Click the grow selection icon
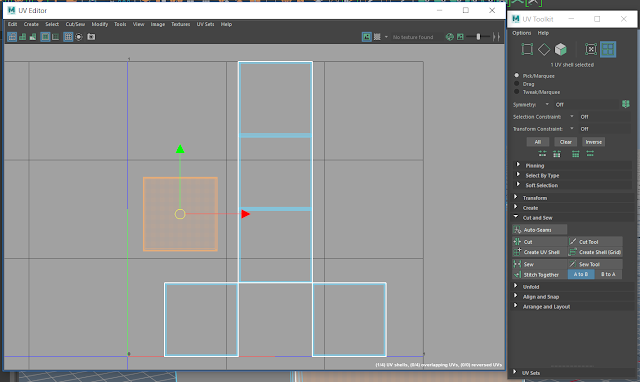Image resolution: width=640 pixels, height=382 pixels. [x=557, y=154]
